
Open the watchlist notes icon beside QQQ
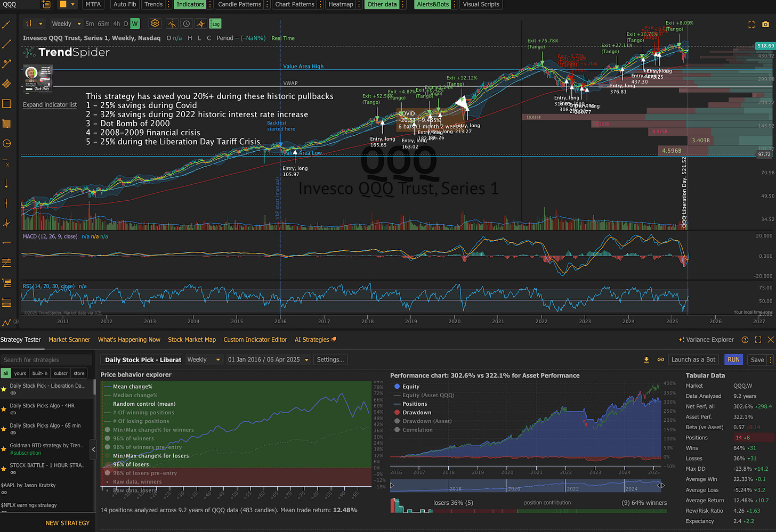[46, 4]
